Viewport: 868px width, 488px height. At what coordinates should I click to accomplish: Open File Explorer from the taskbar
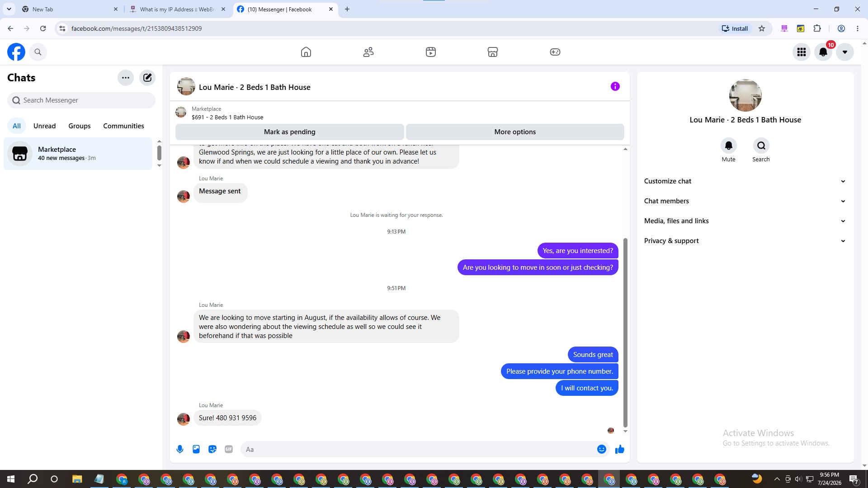click(x=77, y=479)
